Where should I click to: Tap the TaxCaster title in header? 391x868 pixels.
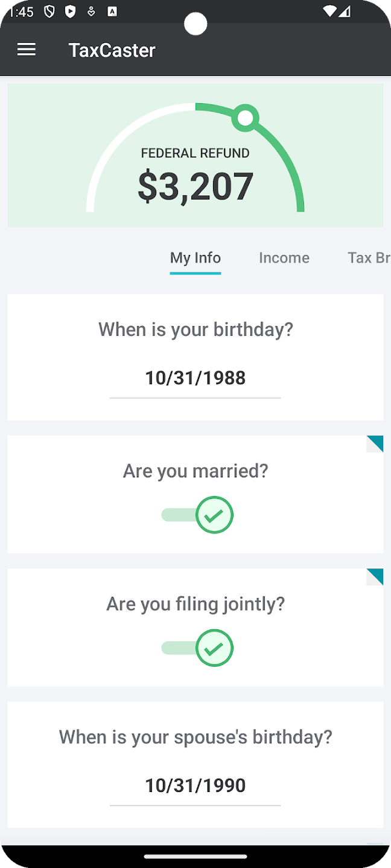(112, 50)
